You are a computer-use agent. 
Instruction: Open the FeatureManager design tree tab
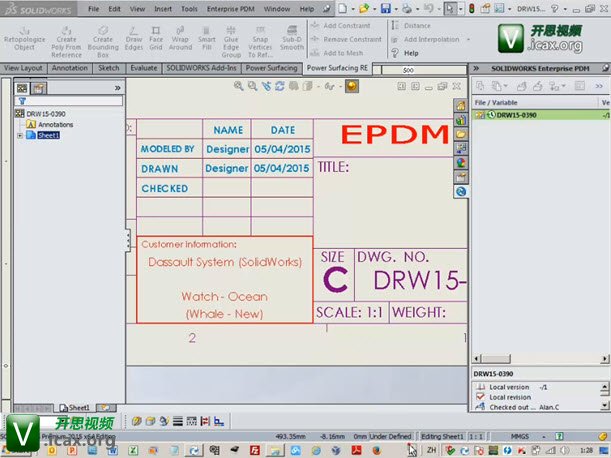pyautogui.click(x=23, y=88)
